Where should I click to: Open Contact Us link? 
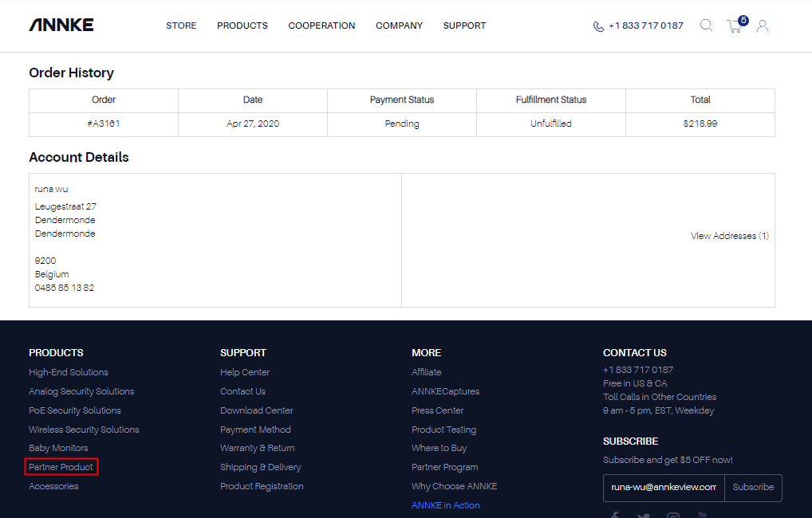[x=242, y=391]
